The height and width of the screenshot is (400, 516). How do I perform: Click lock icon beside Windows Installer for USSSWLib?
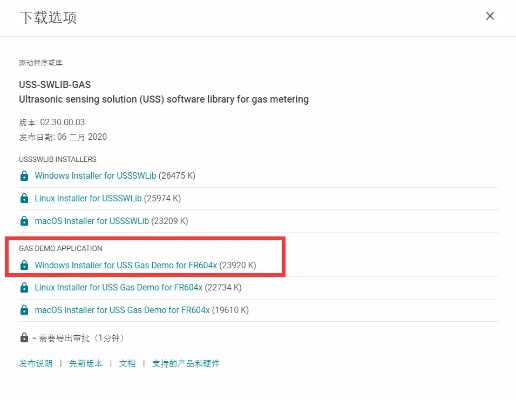pyautogui.click(x=24, y=176)
